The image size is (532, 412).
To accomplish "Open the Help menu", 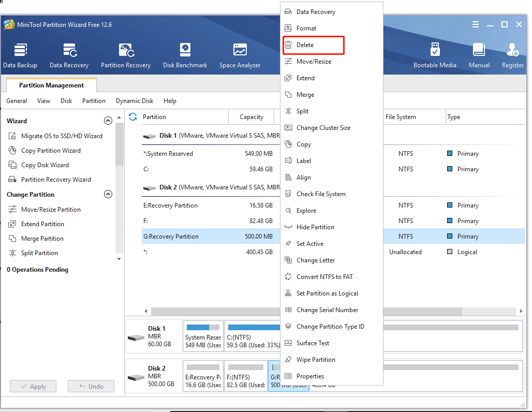I will coord(170,101).
